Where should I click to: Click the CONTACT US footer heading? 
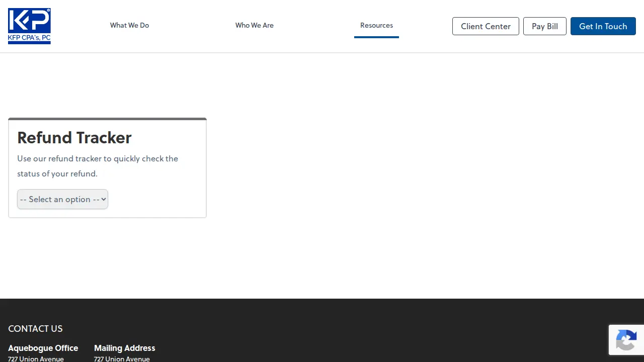(x=35, y=328)
